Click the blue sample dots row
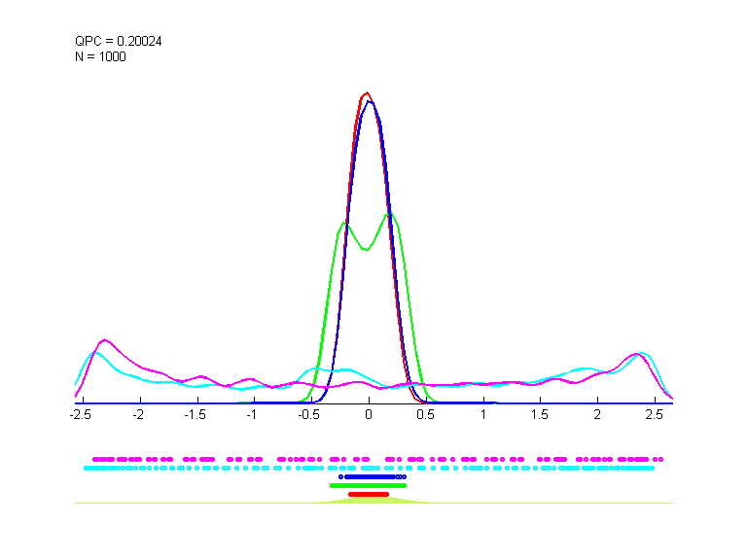The width and height of the screenshot is (747, 560). (x=373, y=476)
